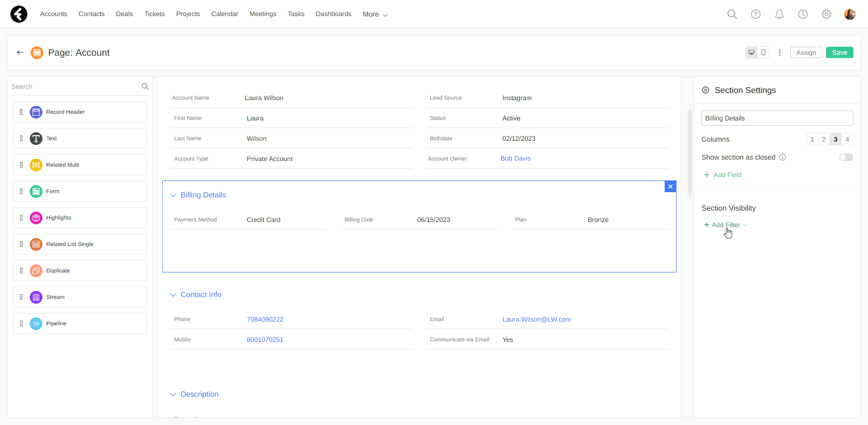Viewport: 868px width, 425px height.
Task: Select the Form component icon
Action: 36,191
